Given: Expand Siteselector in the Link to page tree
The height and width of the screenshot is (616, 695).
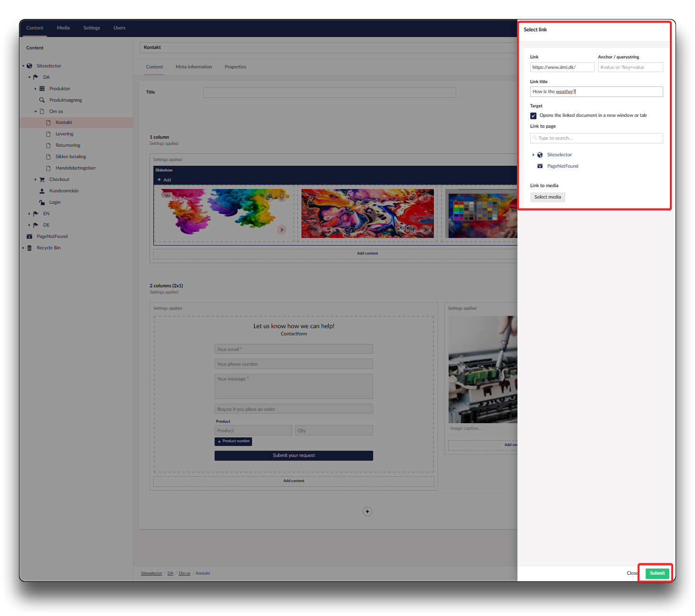Looking at the screenshot, I should (533, 155).
